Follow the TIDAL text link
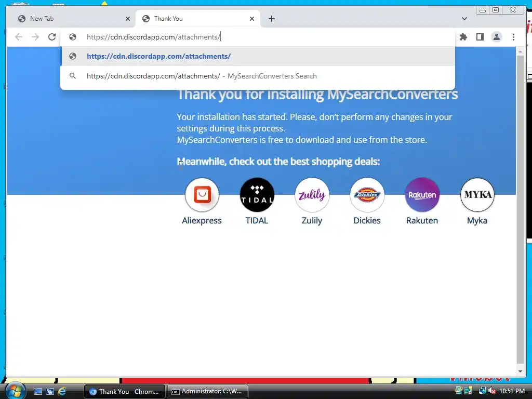532x399 pixels. tap(257, 220)
